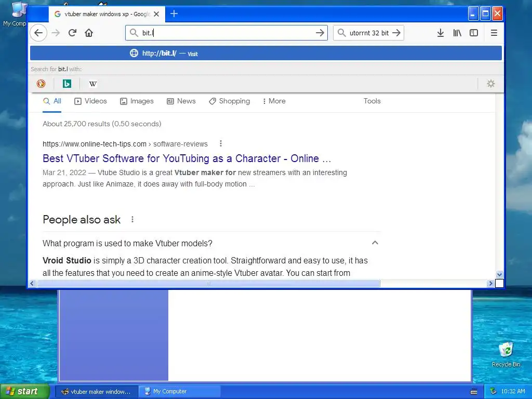
Task: Click the vertical scrollbar down arrow
Action: tap(499, 274)
